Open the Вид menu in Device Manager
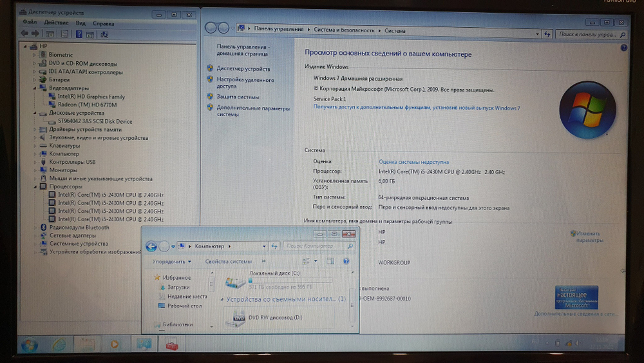644x363 pixels. point(80,23)
